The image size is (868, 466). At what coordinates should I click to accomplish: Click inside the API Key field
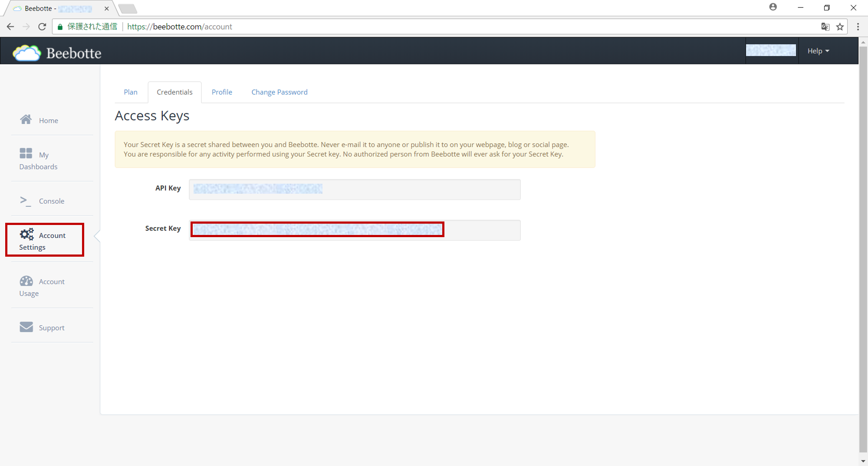354,189
